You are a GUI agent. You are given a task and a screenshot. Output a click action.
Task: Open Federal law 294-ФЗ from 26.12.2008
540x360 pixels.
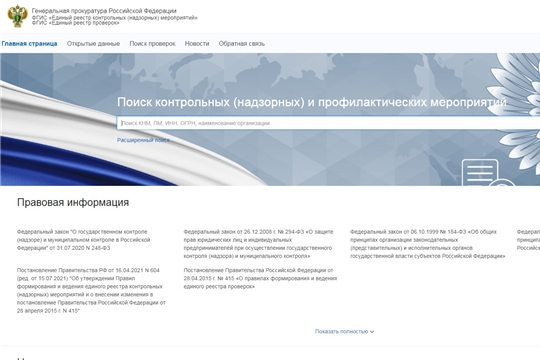[x=258, y=244]
